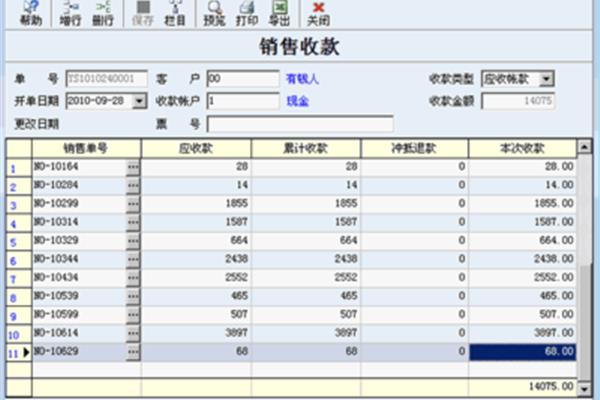Open lookup button for NO-10164
This screenshot has width=600, height=400.
point(133,167)
